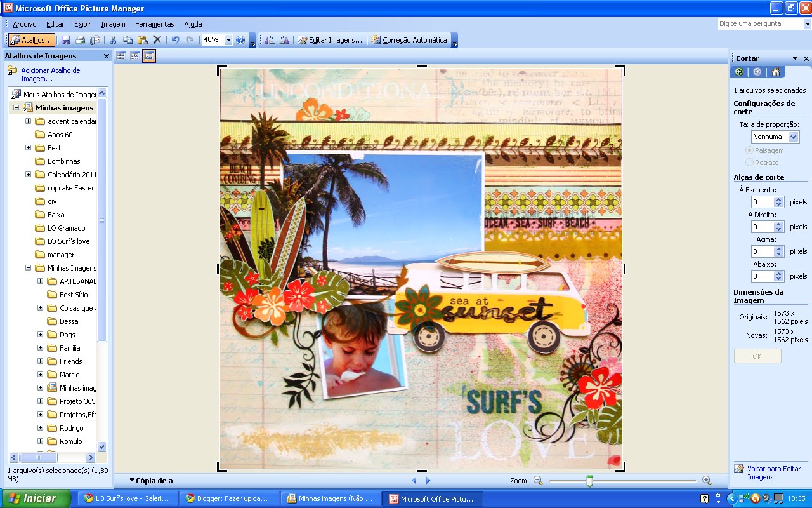The width and height of the screenshot is (812, 508).
Task: Click the Save icon in the toolbar
Action: pyautogui.click(x=66, y=40)
